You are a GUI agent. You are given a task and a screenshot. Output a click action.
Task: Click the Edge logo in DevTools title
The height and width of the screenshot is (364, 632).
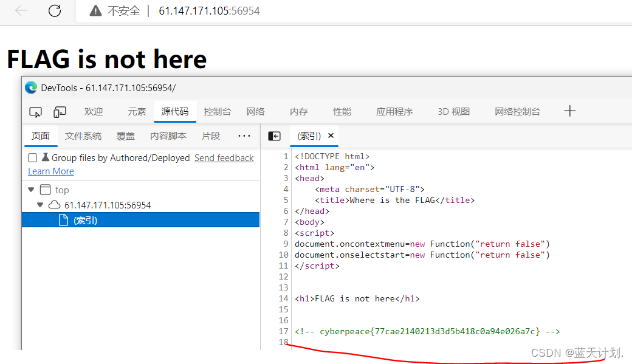pos(31,88)
